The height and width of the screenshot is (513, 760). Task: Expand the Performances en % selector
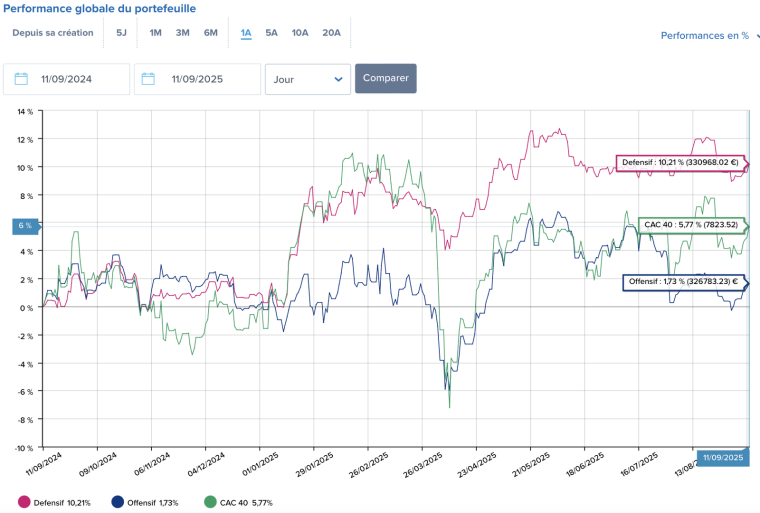click(x=709, y=36)
